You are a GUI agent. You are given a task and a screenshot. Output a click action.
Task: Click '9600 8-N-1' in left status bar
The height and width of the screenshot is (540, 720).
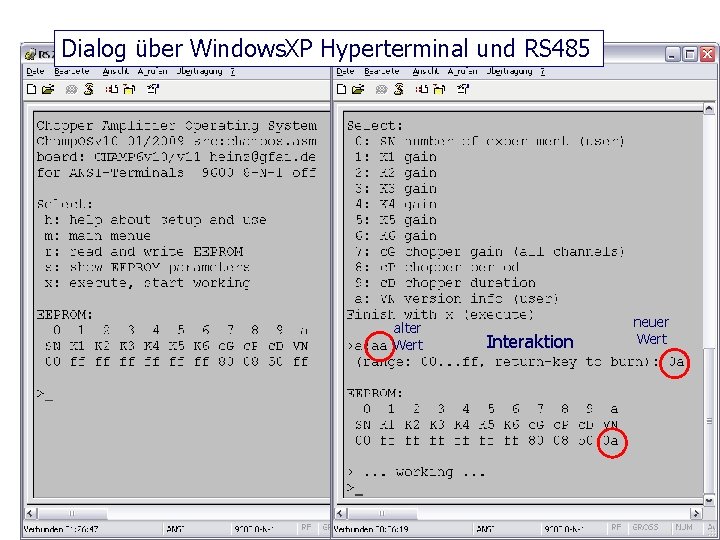253,529
